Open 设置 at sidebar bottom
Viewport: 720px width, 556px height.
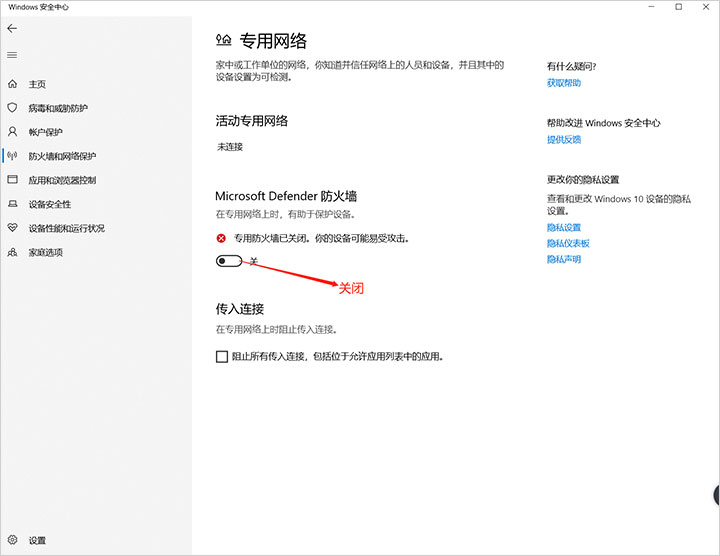click(x=37, y=540)
